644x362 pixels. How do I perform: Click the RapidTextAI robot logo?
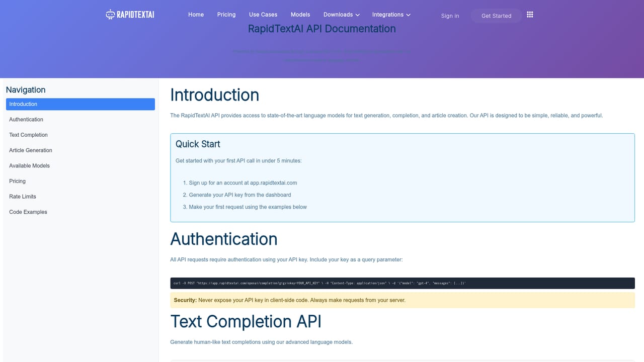point(130,15)
